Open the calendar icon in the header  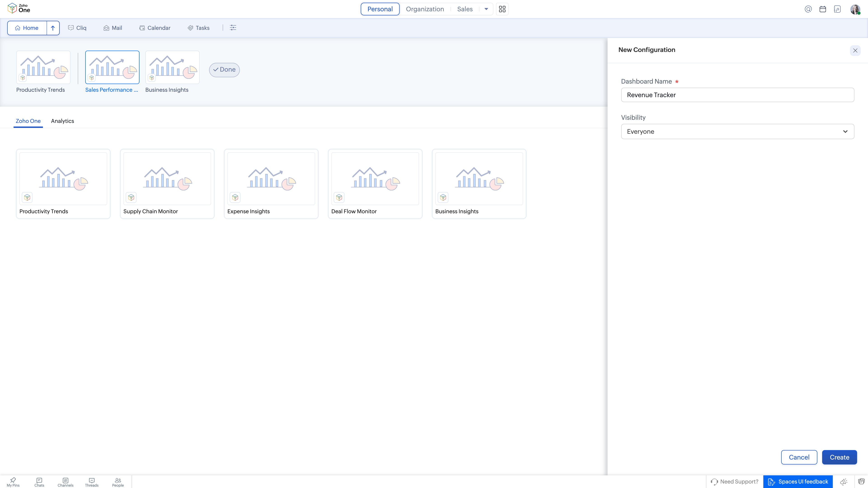(x=823, y=9)
